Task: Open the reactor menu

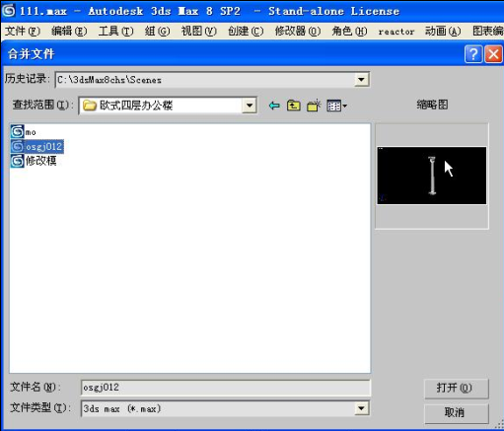Action: 396,32
